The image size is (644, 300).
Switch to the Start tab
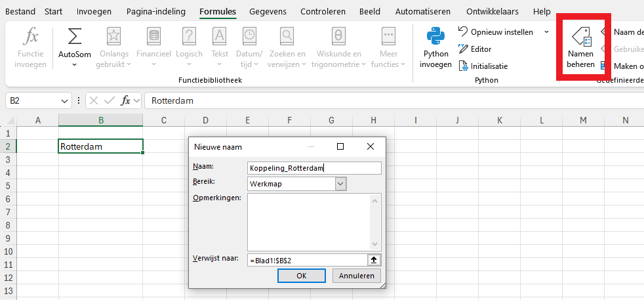(53, 12)
